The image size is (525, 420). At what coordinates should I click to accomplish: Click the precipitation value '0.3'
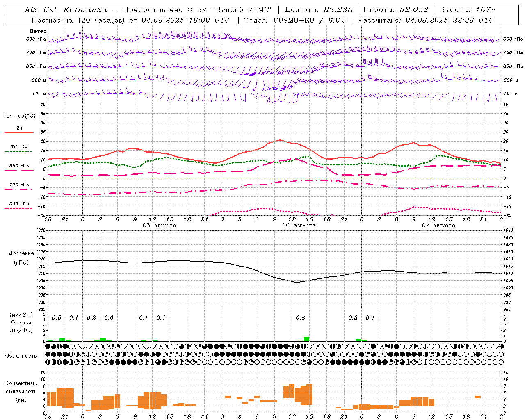coord(353,318)
